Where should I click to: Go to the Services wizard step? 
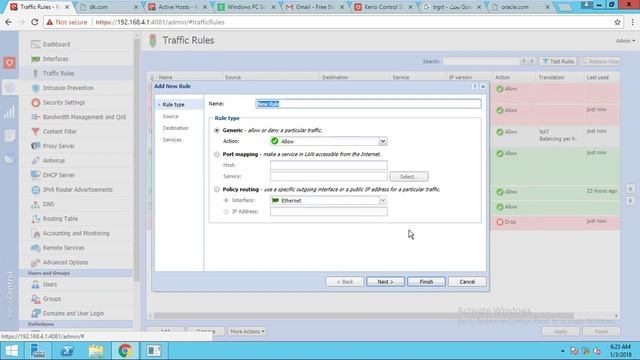172,140
